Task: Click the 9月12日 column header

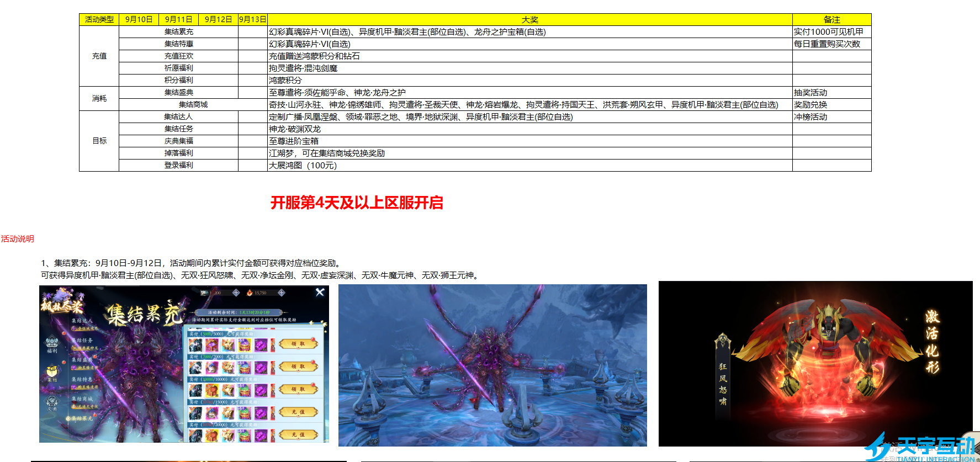Action: (219, 19)
